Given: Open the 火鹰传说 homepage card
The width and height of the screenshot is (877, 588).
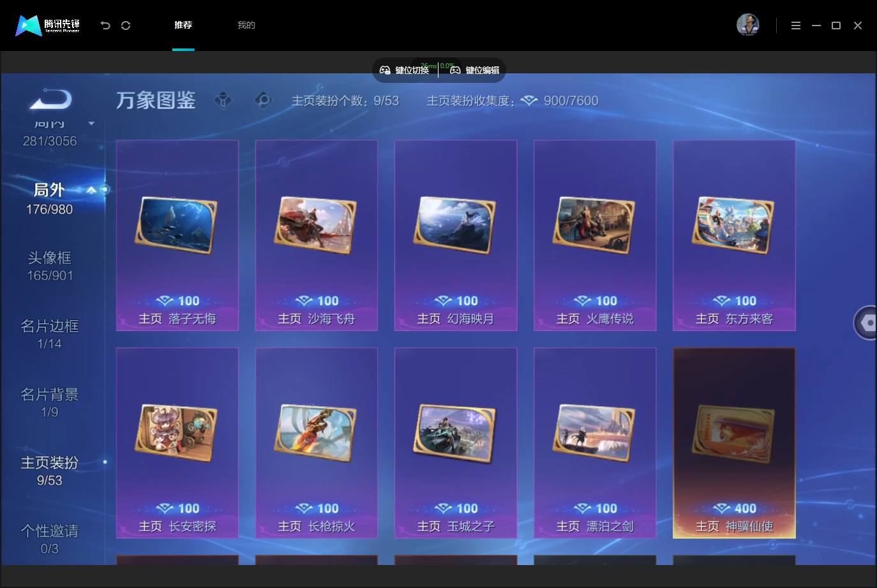Looking at the screenshot, I should pos(595,235).
